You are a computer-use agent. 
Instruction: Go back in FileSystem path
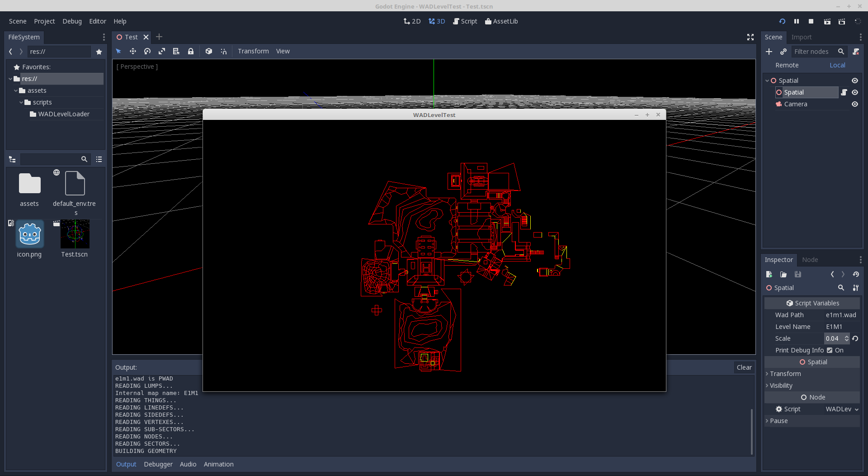click(x=10, y=52)
